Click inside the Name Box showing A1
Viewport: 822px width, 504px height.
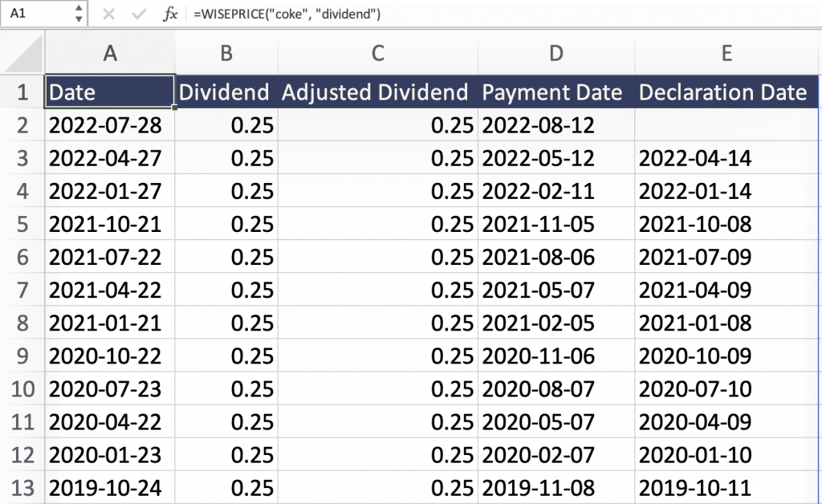click(x=36, y=14)
